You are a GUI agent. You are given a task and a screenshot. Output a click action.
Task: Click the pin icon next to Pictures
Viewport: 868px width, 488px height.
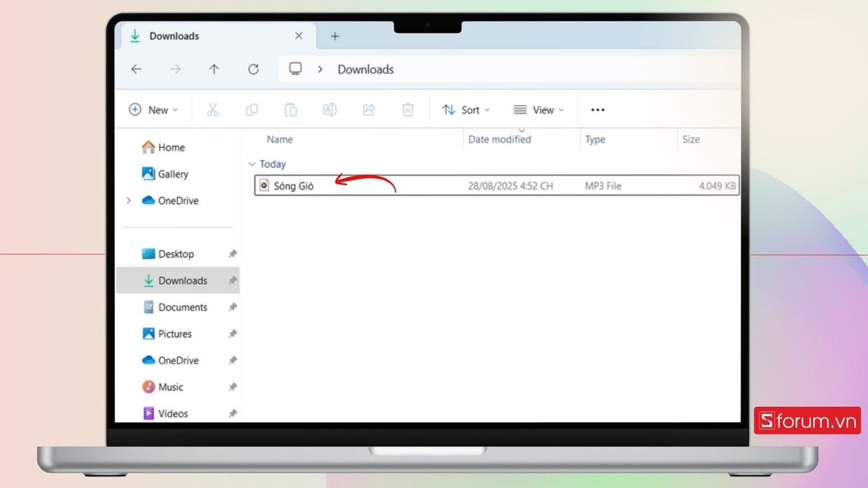[x=232, y=334]
